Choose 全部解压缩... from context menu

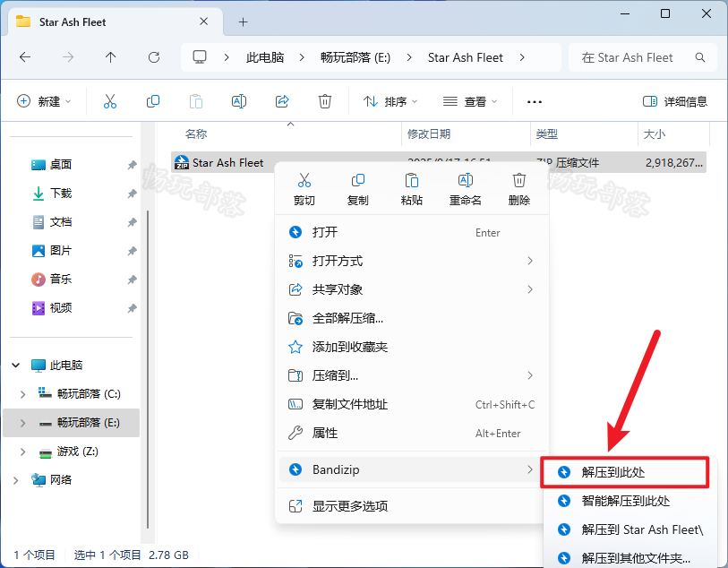pos(412,319)
